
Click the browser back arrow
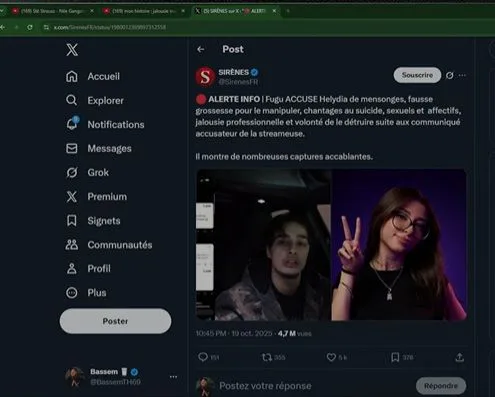click(x=3, y=27)
